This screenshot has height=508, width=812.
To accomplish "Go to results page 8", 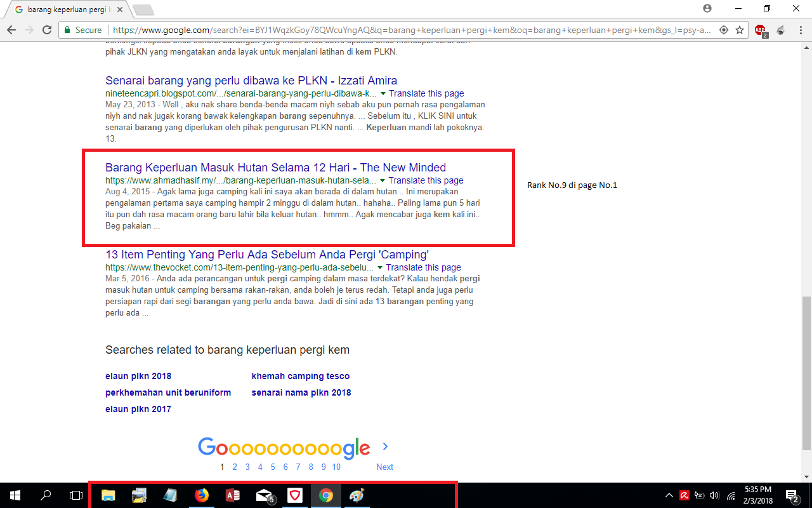I will pos(311,467).
